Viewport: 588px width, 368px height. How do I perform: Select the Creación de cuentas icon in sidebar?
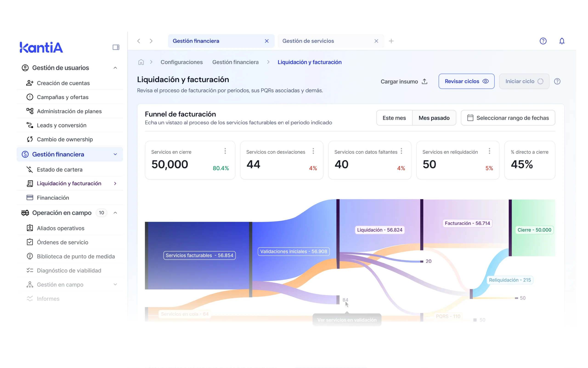pos(30,83)
